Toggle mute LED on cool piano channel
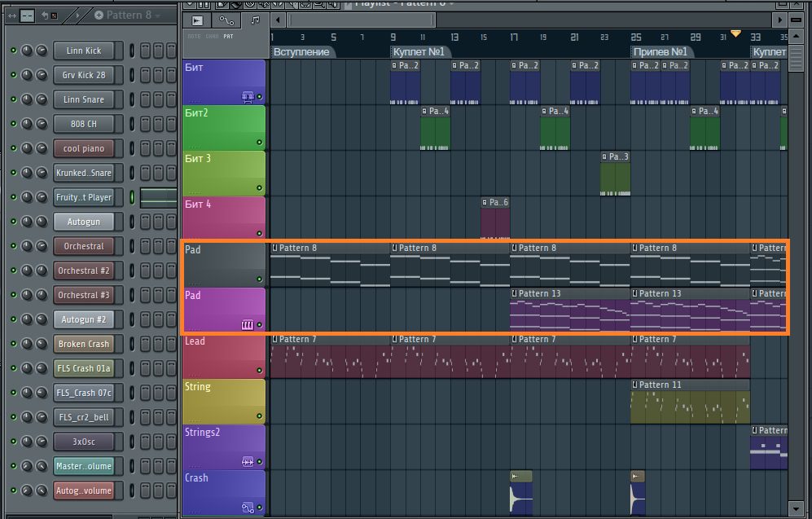This screenshot has width=812, height=519. click(x=13, y=148)
